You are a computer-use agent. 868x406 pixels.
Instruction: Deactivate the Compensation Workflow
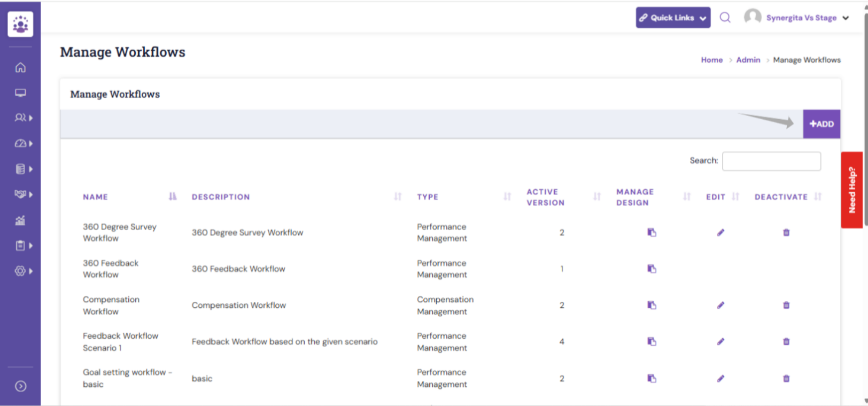(786, 305)
